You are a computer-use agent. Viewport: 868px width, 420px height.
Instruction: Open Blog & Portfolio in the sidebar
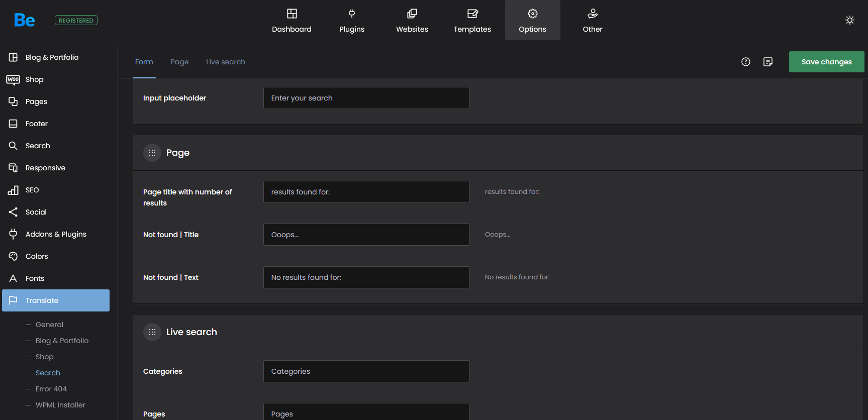[55, 57]
